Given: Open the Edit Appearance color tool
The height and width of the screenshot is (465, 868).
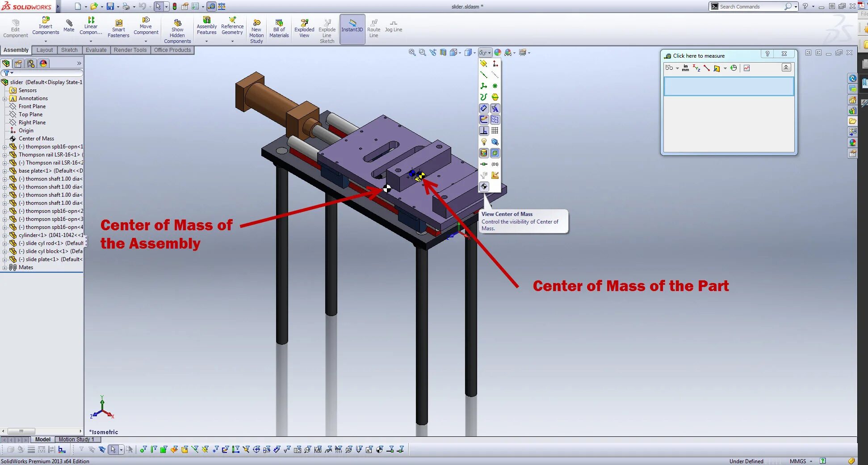Looking at the screenshot, I should pos(498,52).
